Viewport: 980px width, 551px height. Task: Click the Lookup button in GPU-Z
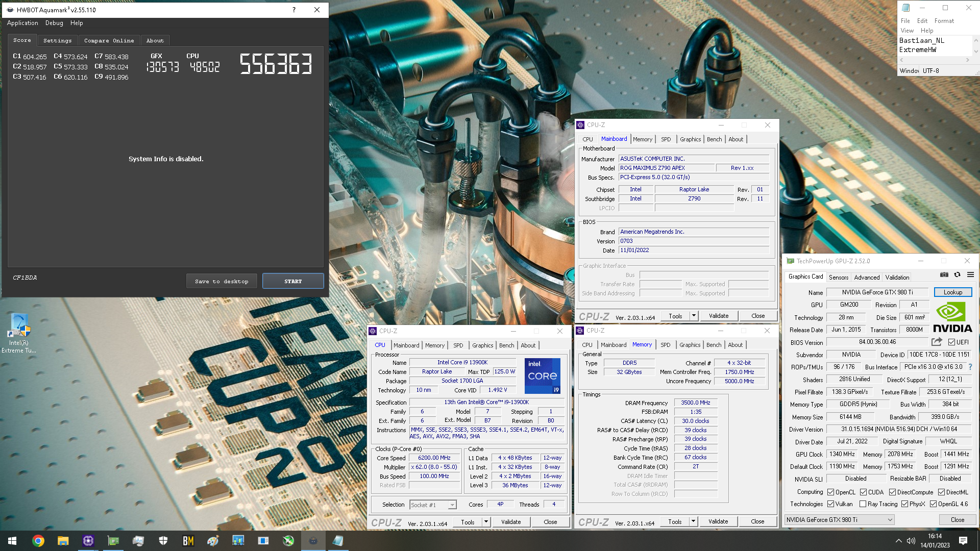point(952,292)
